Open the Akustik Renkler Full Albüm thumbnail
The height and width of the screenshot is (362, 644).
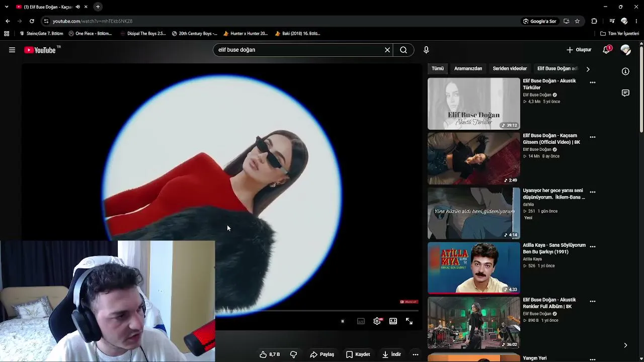[x=474, y=323]
